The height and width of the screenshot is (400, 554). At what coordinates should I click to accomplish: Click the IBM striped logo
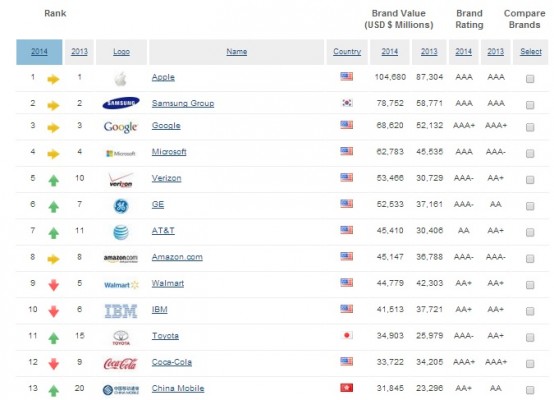point(121,311)
